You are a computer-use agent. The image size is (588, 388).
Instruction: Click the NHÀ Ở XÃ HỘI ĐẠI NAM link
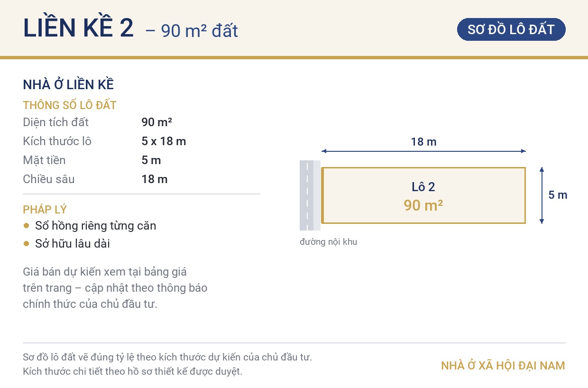[x=503, y=366]
